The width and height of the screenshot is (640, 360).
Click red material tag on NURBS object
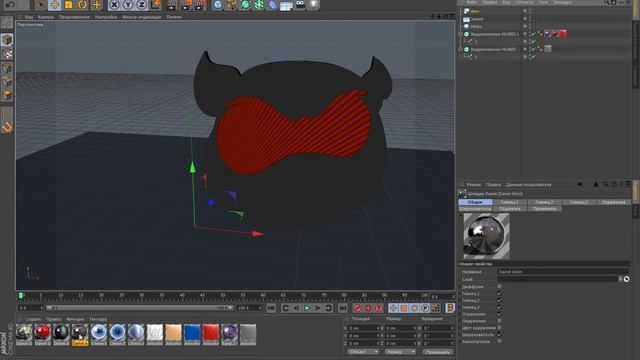pos(562,34)
